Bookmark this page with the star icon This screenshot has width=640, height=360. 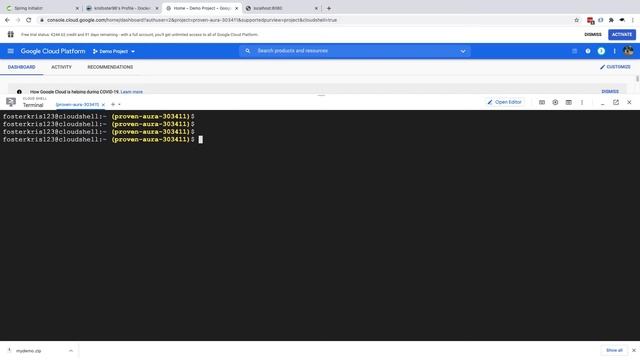tap(576, 20)
